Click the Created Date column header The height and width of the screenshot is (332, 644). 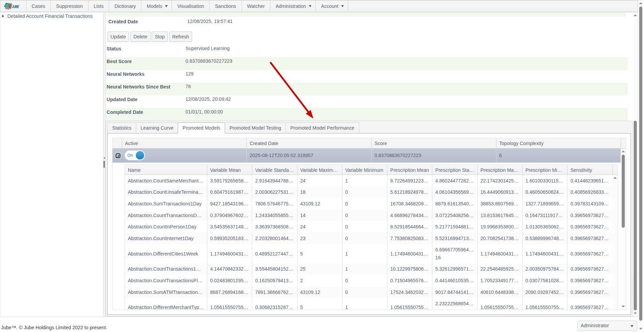[309, 143]
